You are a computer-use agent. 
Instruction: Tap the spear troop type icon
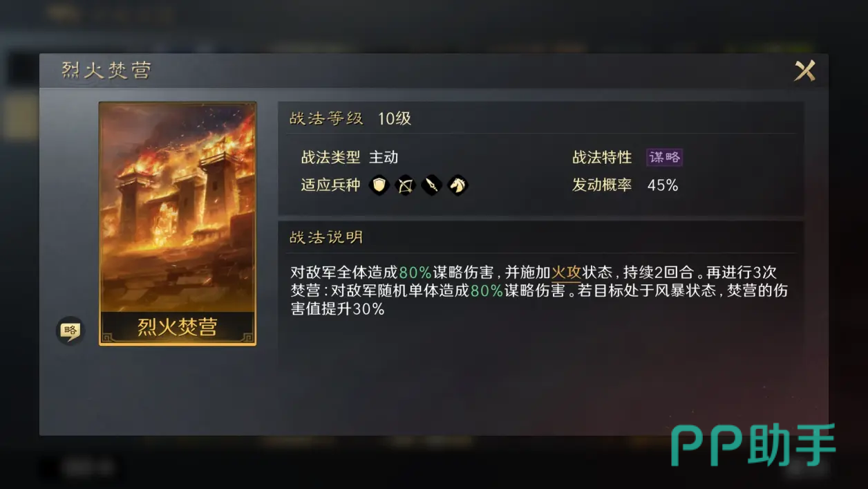pyautogui.click(x=431, y=185)
